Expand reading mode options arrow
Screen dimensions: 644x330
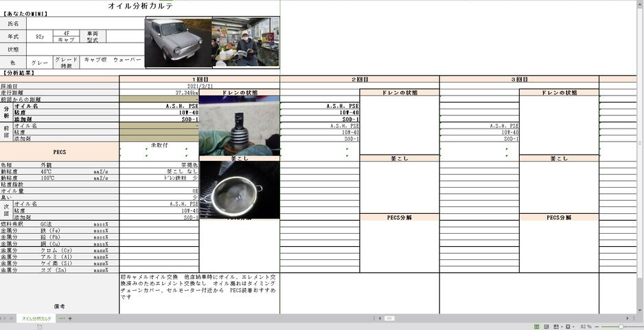click(x=573, y=327)
